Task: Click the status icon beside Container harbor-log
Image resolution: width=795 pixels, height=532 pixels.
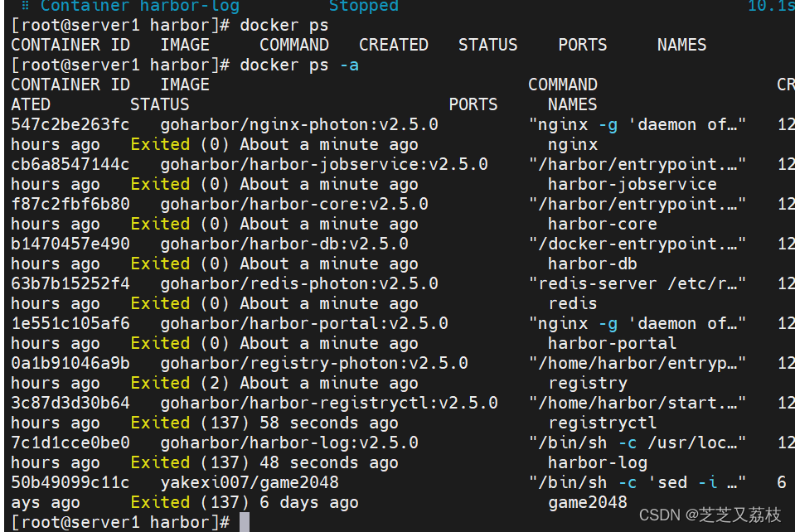Action: (26, 6)
